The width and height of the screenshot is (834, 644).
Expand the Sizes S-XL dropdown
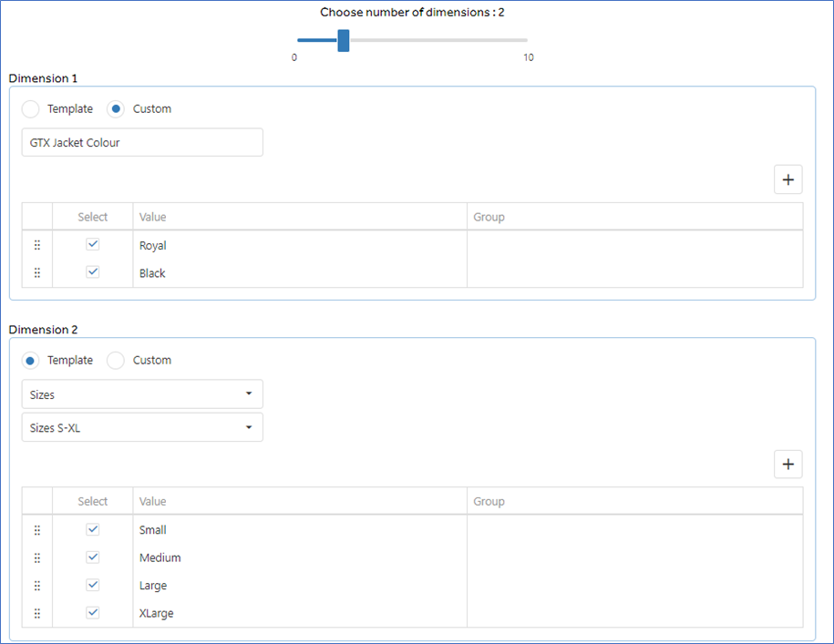[142, 427]
